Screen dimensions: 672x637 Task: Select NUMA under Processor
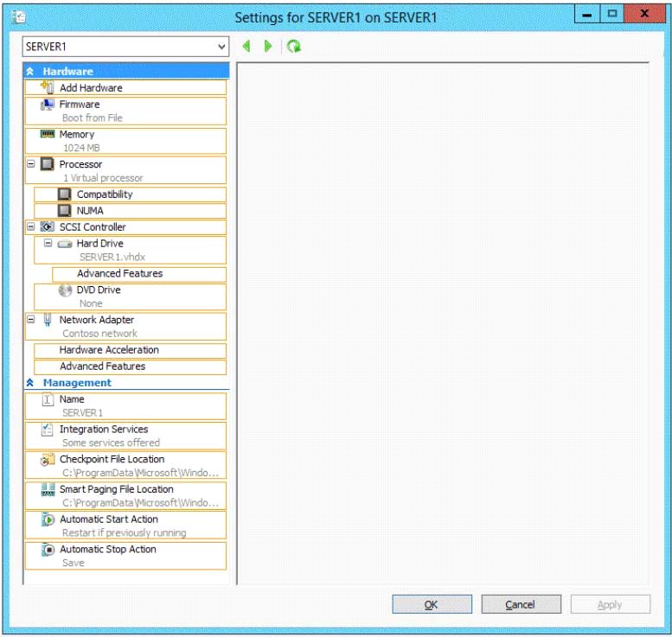[x=90, y=210]
